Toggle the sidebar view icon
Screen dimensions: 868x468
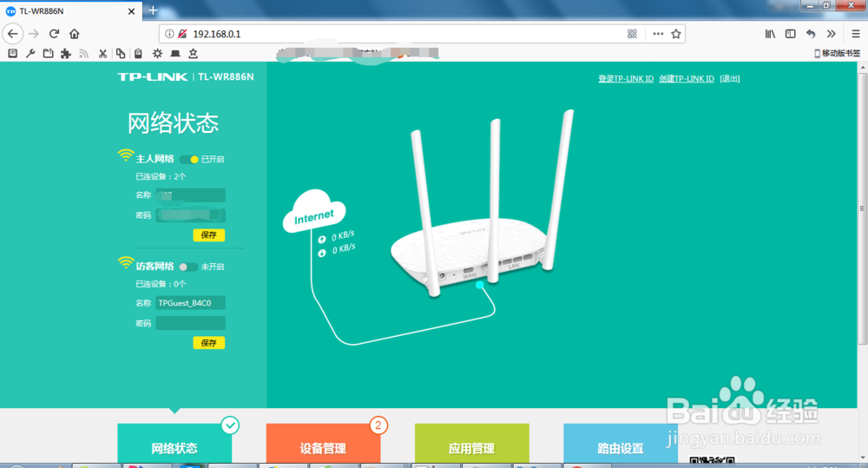pos(791,34)
